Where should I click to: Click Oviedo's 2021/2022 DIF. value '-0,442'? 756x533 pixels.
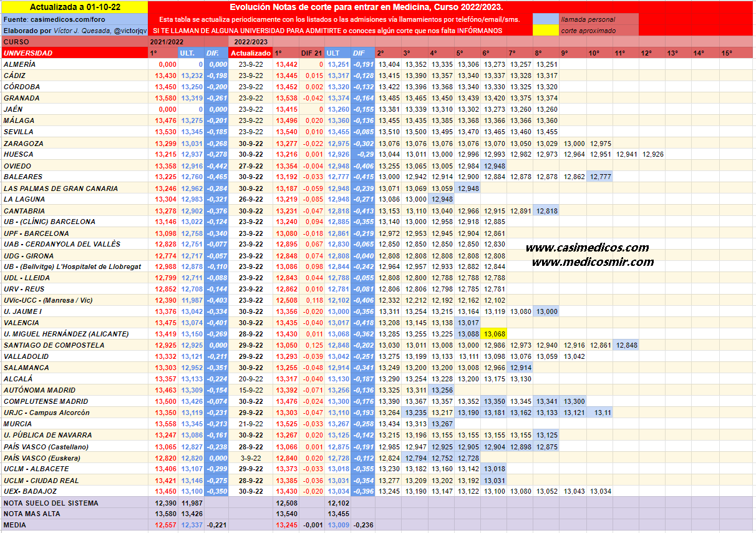coord(216,165)
